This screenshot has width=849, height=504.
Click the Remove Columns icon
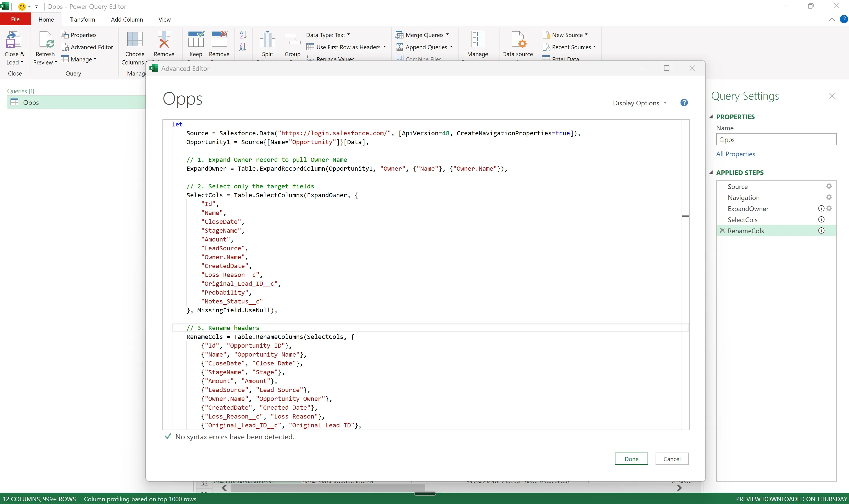(x=164, y=40)
